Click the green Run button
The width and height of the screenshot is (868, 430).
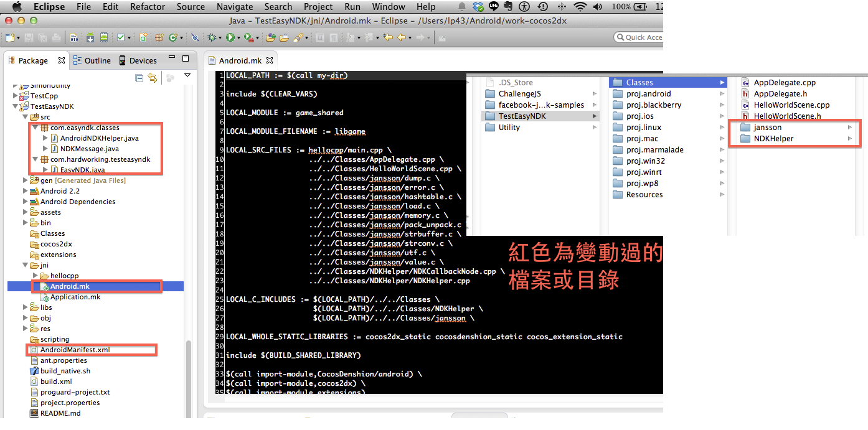230,38
